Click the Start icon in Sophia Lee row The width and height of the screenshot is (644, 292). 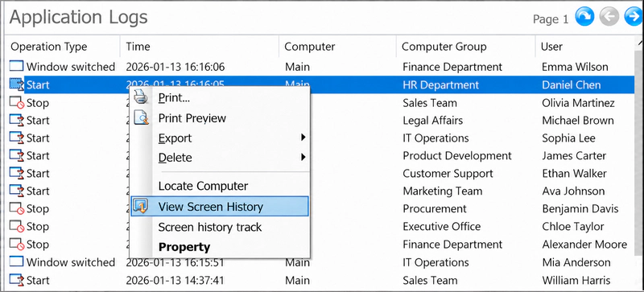17,138
